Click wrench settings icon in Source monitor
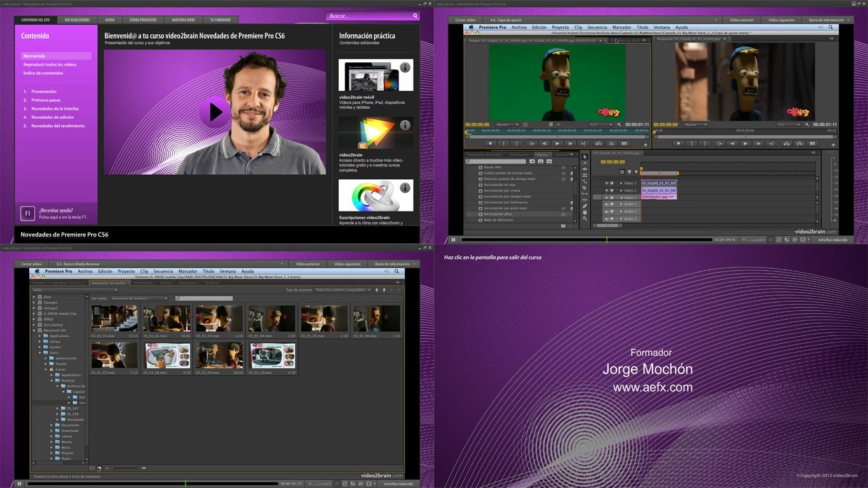The image size is (868, 488). coord(620,125)
